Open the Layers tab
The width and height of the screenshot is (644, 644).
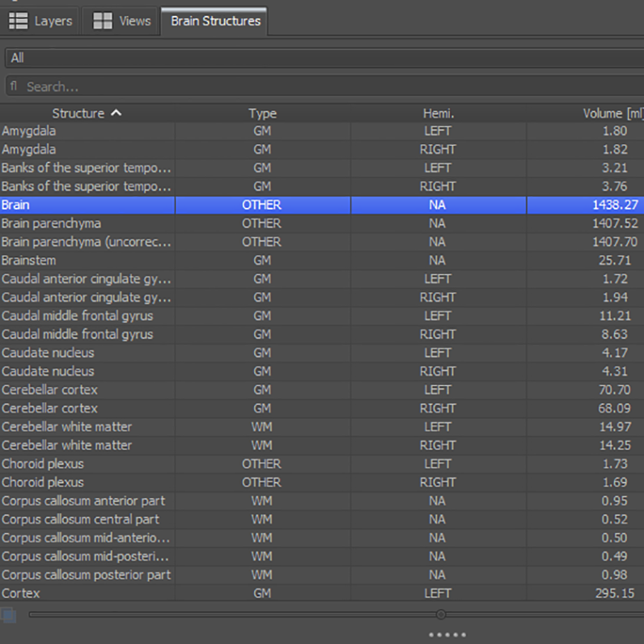pos(40,21)
